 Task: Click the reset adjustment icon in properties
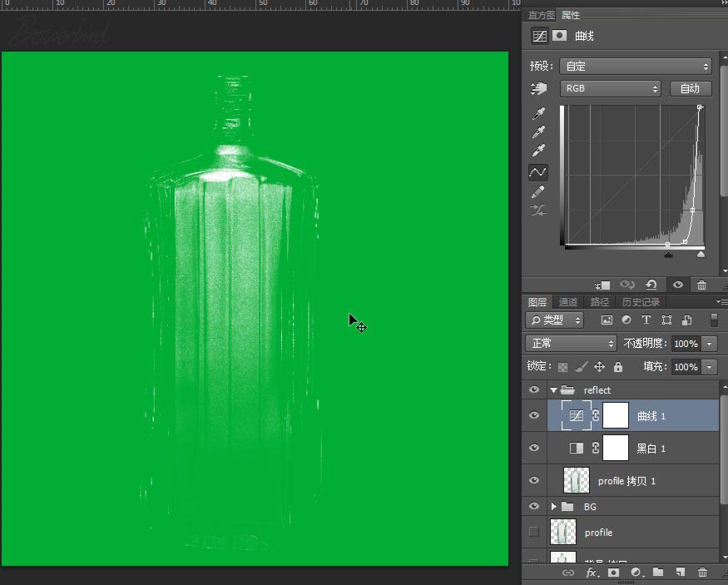[x=651, y=285]
